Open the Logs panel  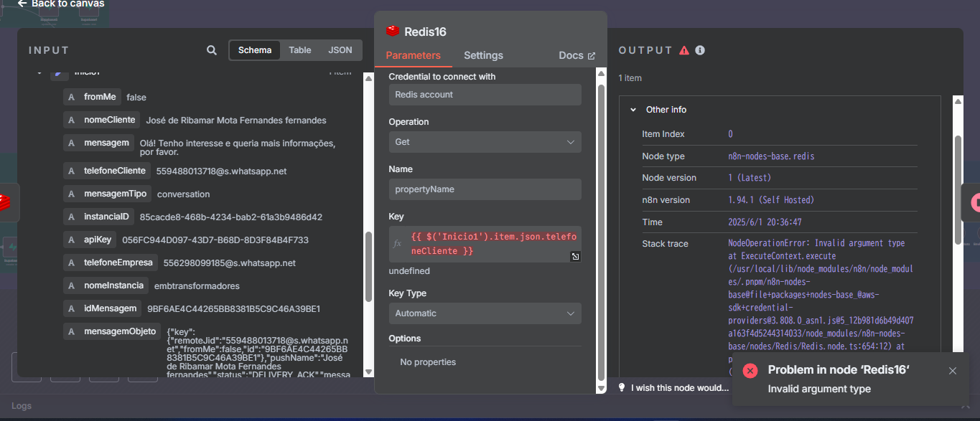(x=22, y=406)
